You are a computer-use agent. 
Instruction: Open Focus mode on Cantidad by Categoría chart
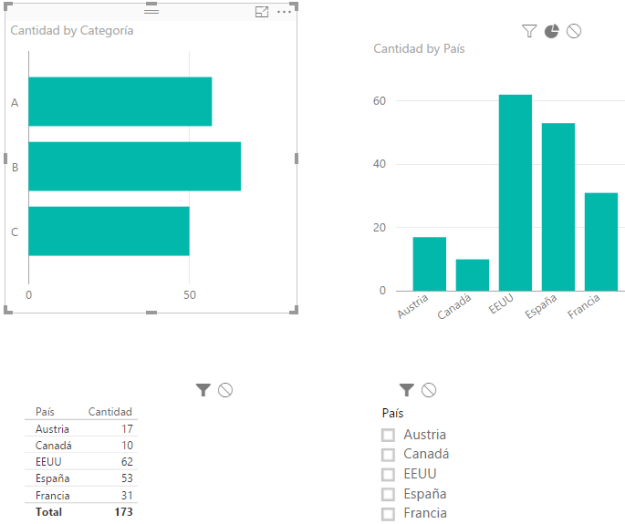pyautogui.click(x=262, y=12)
